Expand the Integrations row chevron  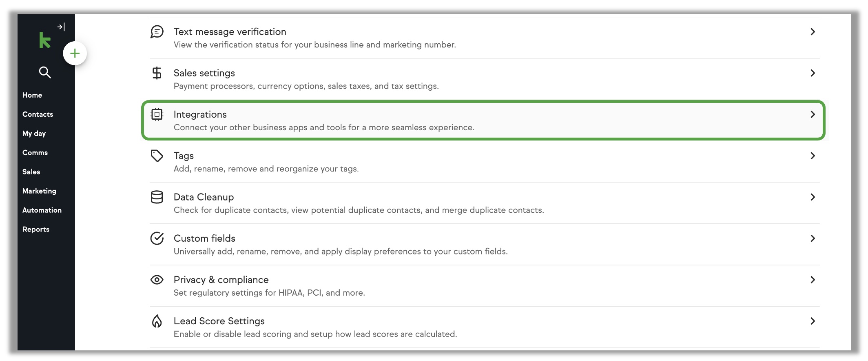tap(813, 114)
